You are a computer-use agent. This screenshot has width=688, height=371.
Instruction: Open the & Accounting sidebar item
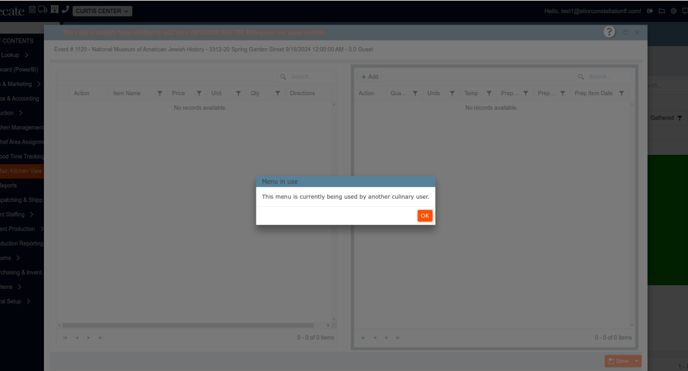click(20, 99)
